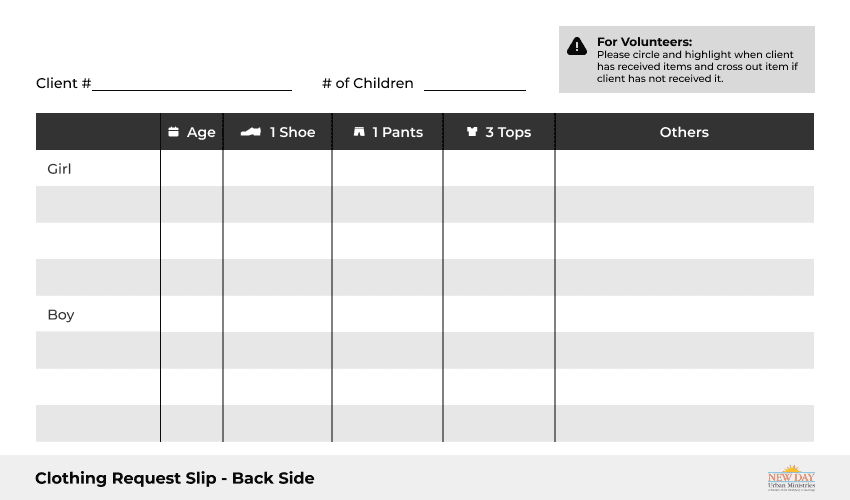Click the Others column header
850x500 pixels.
[x=684, y=132]
